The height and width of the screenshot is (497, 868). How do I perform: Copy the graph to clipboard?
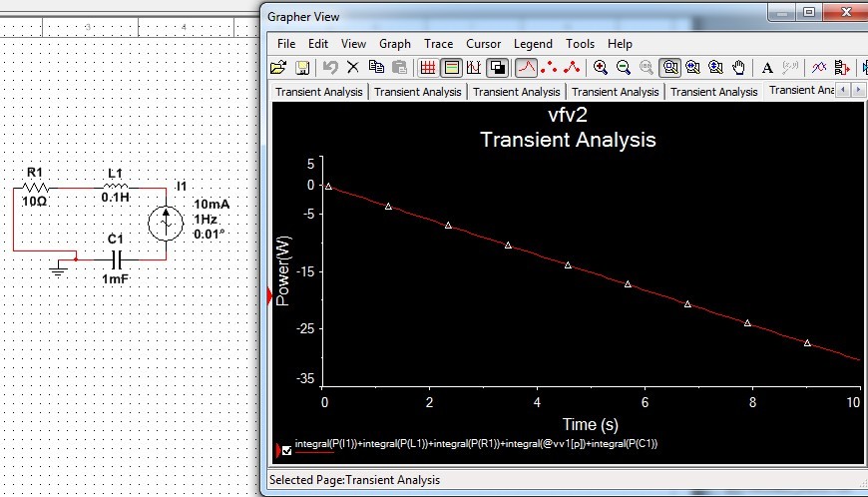pos(376,68)
